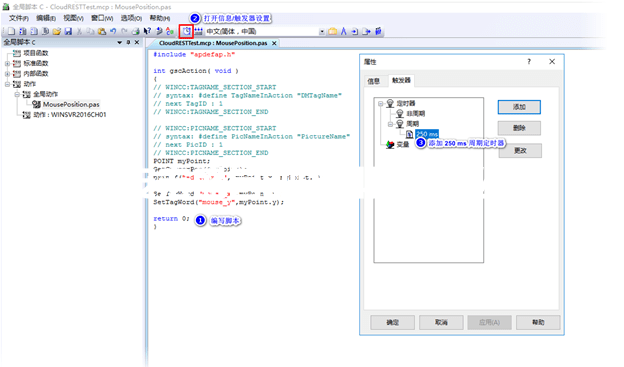Select the 非周期 trigger node
624x367 pixels.
click(x=415, y=113)
